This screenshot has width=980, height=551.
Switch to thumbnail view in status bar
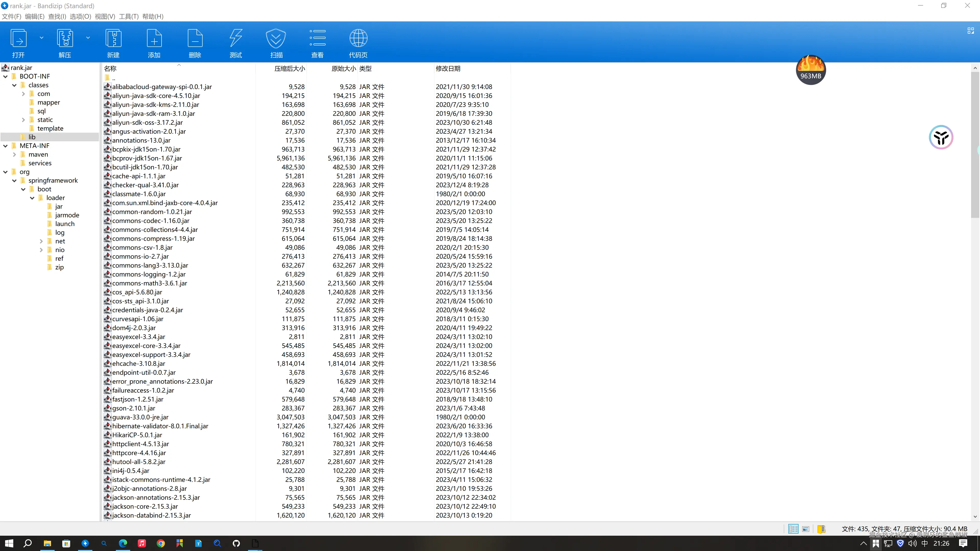(806, 529)
